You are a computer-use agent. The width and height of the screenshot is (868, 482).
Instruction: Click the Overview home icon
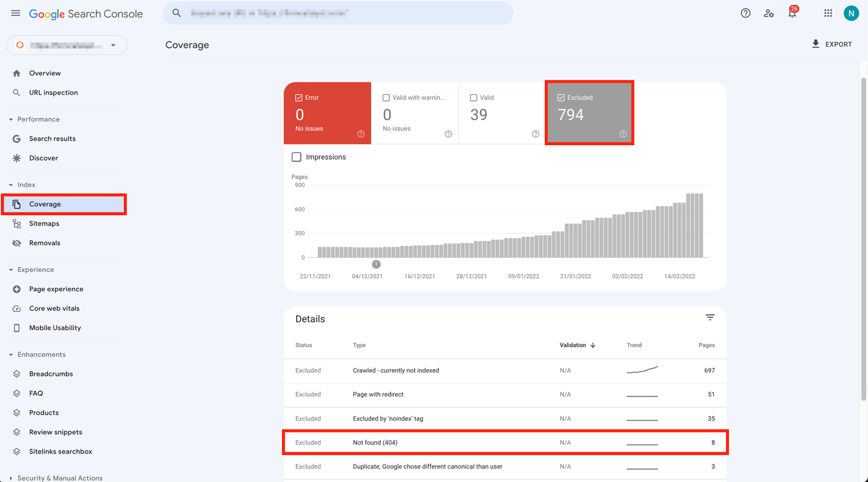[x=17, y=73]
